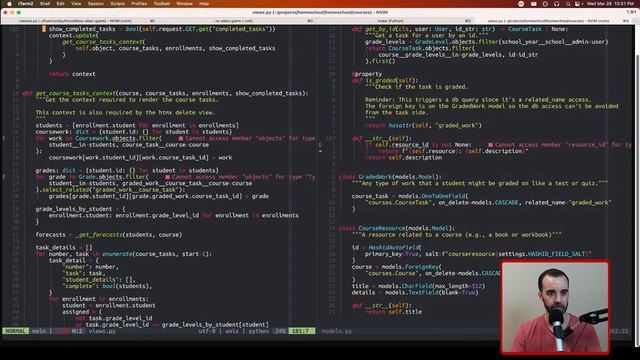Image resolution: width=640 pixels, height=360 pixels.
Task: Click the date and time in menu bar
Action: click(x=611, y=4)
